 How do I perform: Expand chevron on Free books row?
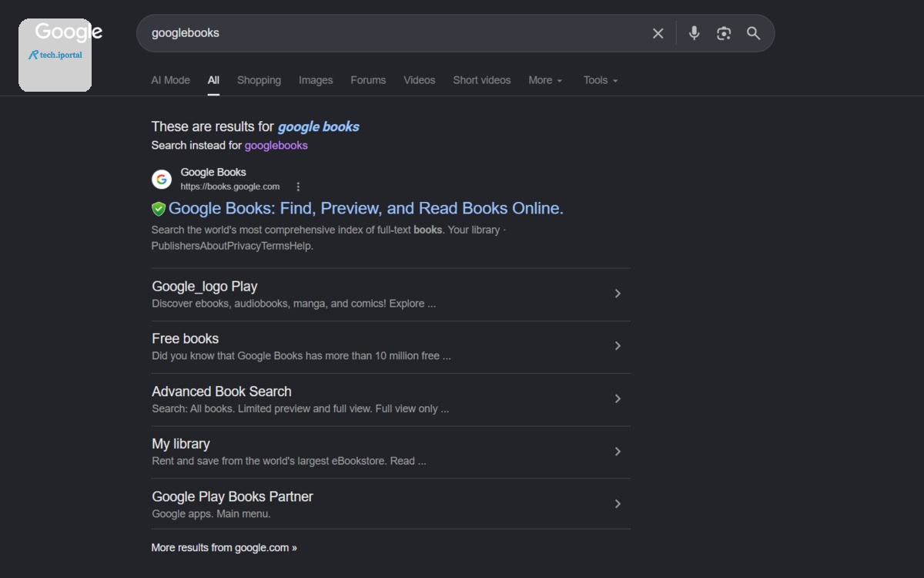click(x=618, y=346)
